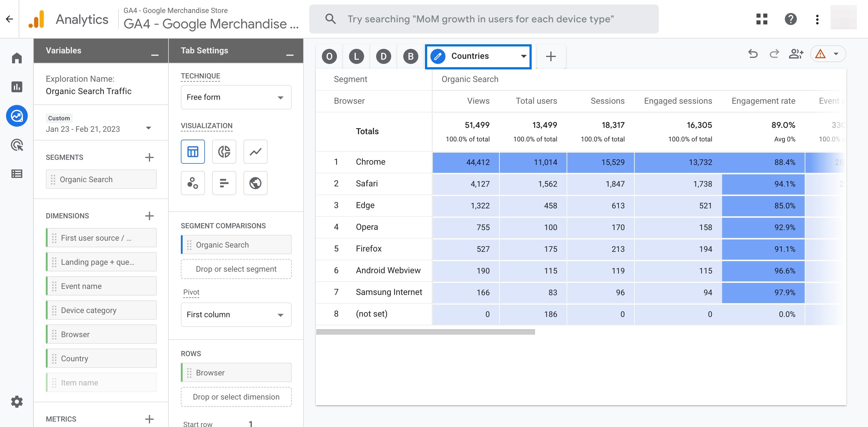Image resolution: width=868 pixels, height=427 pixels.
Task: Click the Share exploration people icon
Action: coord(796,54)
